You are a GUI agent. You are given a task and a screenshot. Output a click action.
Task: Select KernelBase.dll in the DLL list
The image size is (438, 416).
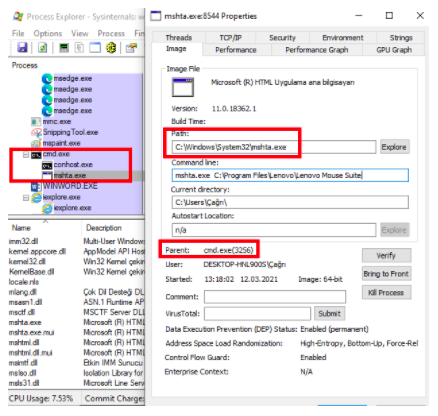point(31,272)
